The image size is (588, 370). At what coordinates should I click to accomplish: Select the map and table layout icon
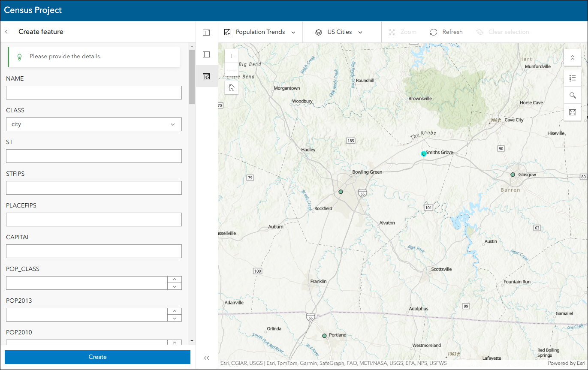pyautogui.click(x=206, y=77)
